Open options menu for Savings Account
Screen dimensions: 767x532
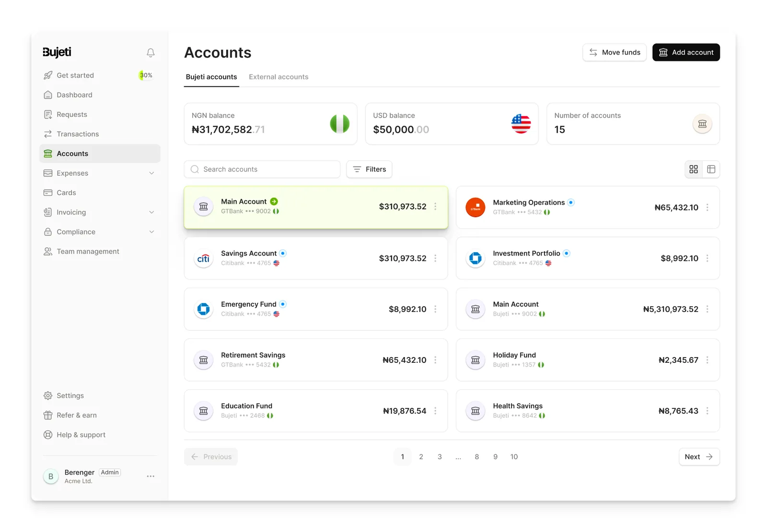[435, 258]
